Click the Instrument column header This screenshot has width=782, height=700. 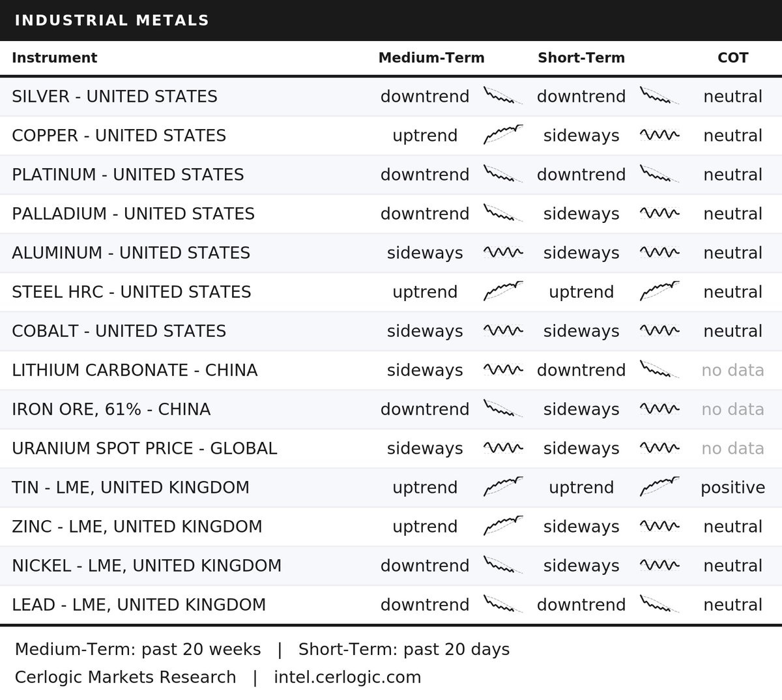[x=54, y=57]
